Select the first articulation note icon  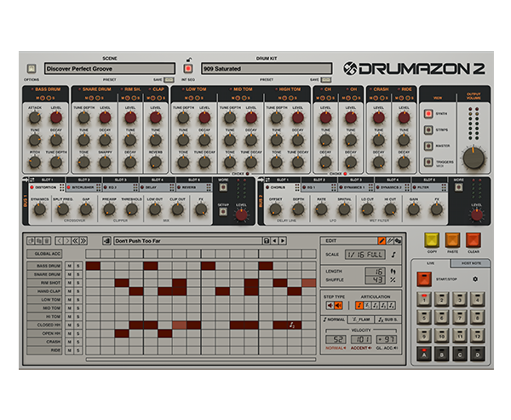359,306
